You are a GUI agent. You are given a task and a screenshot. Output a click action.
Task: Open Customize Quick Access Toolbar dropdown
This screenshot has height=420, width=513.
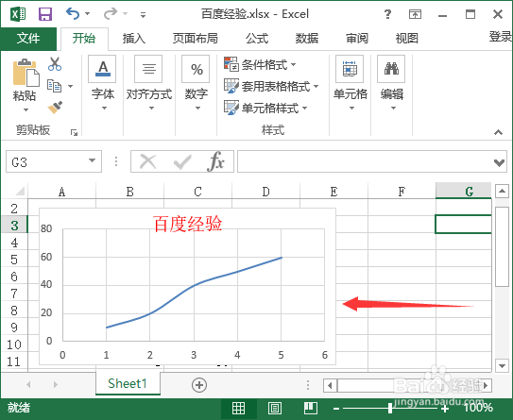pos(143,14)
